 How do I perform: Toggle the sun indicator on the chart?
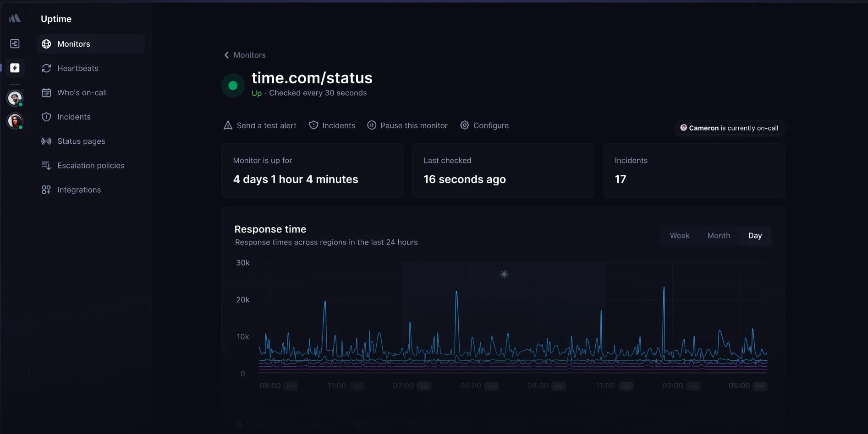(x=504, y=274)
